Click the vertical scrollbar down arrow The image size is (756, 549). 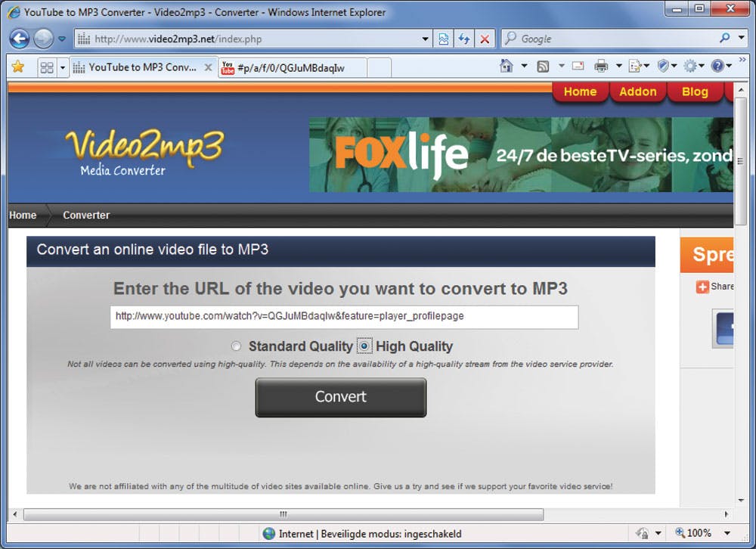click(x=742, y=501)
